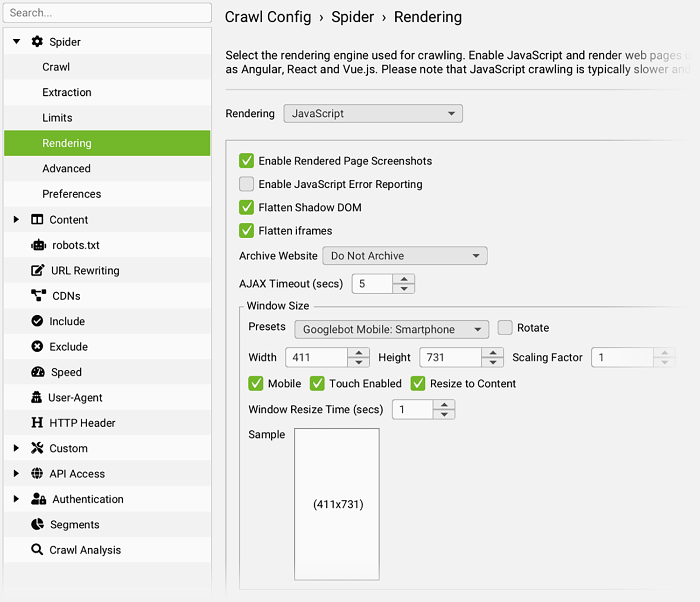Image resolution: width=700 pixels, height=602 pixels.
Task: Click the HTTP Header H icon
Action: pyautogui.click(x=37, y=423)
